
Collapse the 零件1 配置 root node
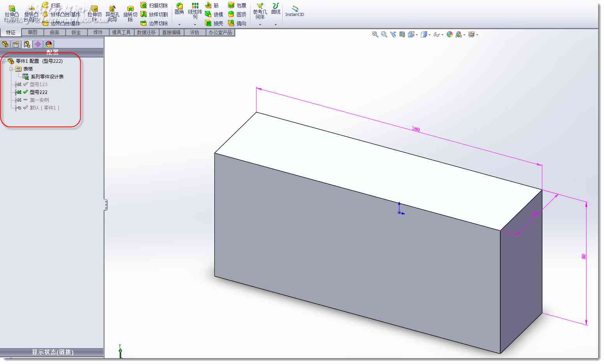click(4, 61)
